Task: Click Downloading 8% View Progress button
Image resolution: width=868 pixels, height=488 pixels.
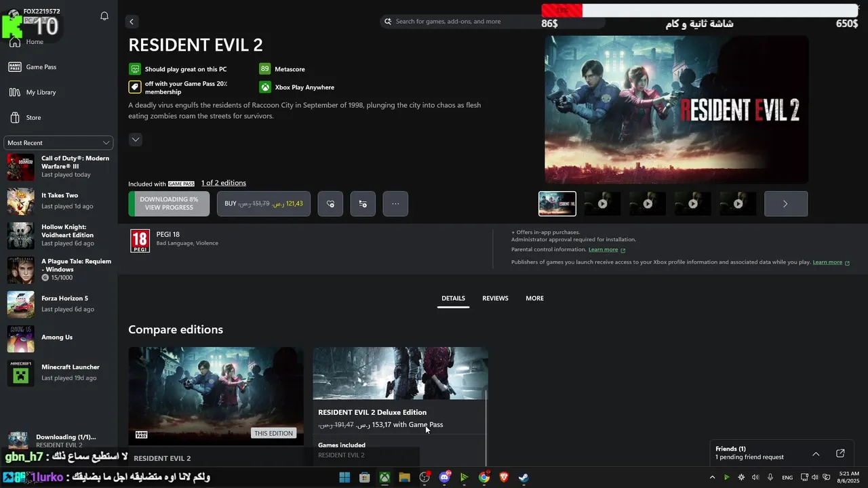Action: click(x=169, y=203)
